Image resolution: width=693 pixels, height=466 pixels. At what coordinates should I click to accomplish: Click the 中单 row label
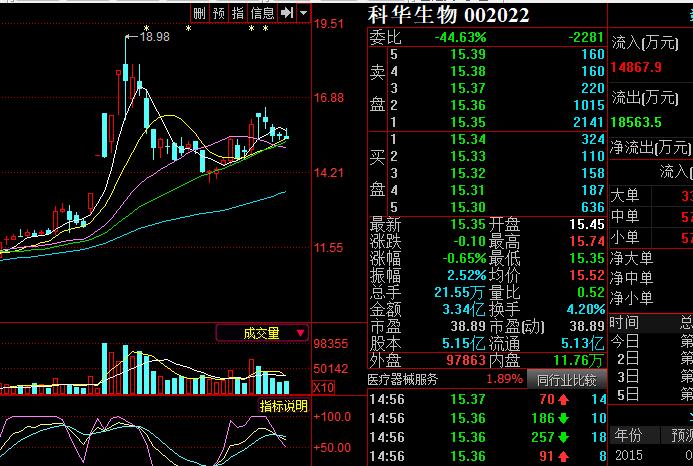624,217
